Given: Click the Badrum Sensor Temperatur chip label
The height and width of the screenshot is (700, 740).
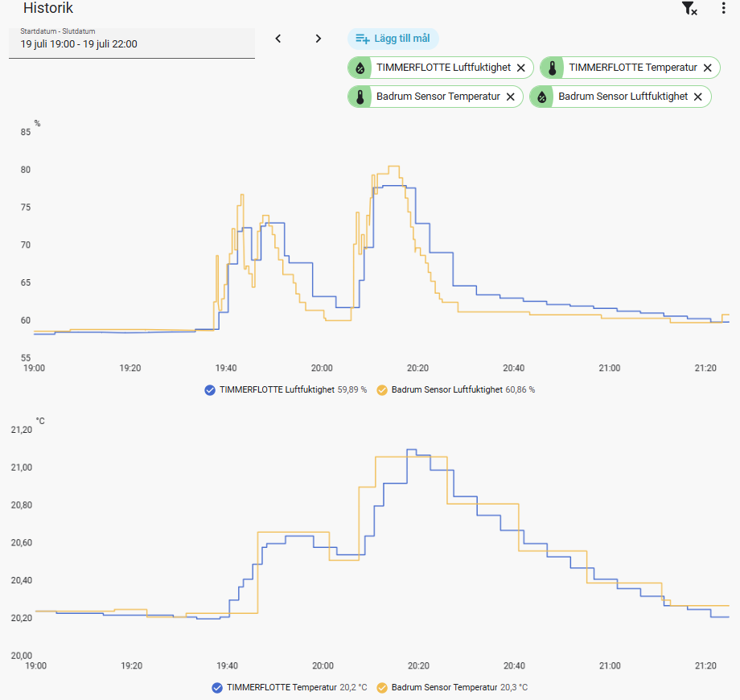Looking at the screenshot, I should 438,97.
